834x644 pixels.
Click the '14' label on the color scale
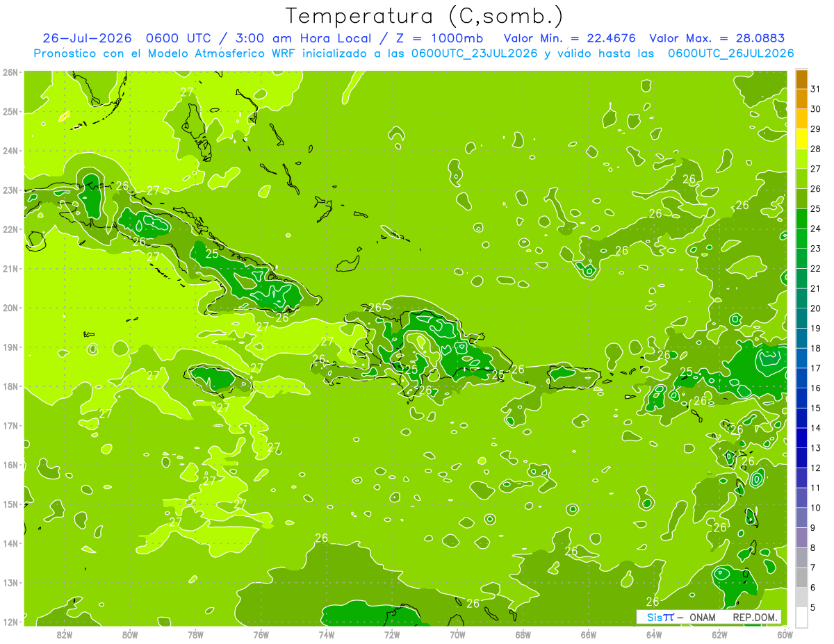[816, 427]
